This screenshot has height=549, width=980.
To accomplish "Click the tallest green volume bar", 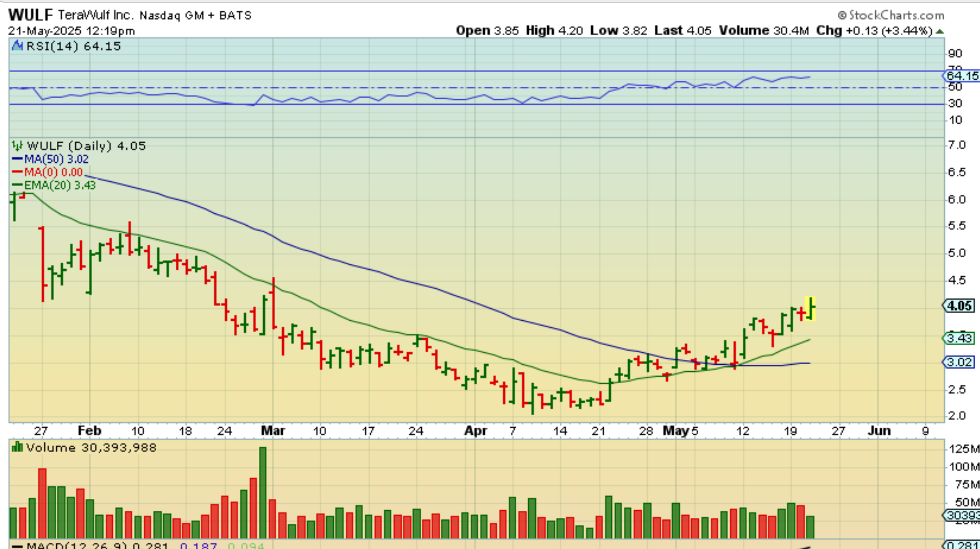I will point(263,492).
